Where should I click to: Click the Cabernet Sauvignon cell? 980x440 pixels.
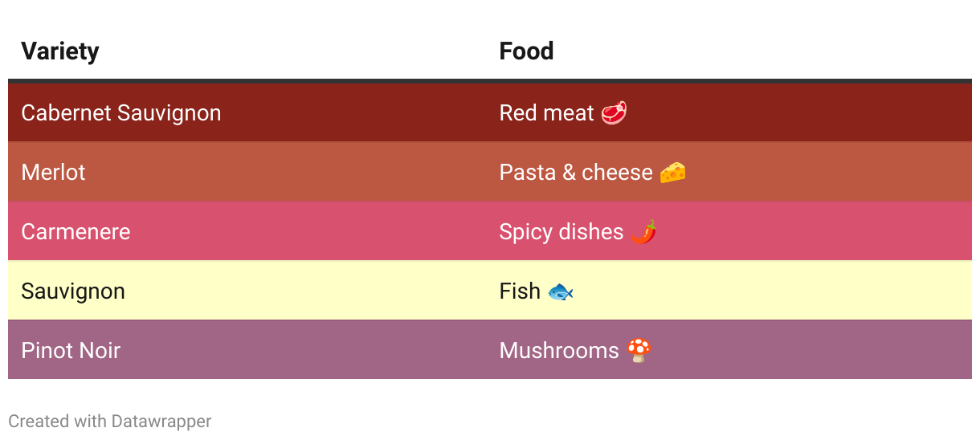tap(121, 113)
